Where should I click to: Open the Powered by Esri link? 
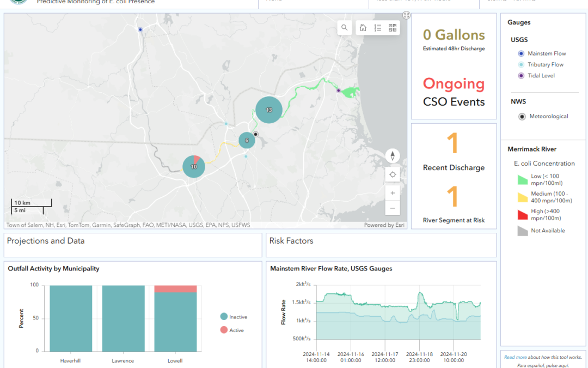tap(384, 225)
